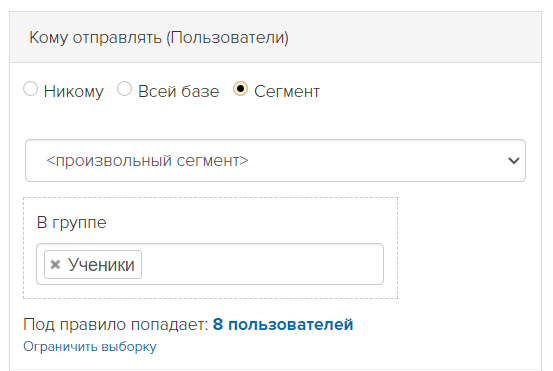Click the Никому label text
The width and height of the screenshot is (553, 371).
pyautogui.click(x=74, y=91)
